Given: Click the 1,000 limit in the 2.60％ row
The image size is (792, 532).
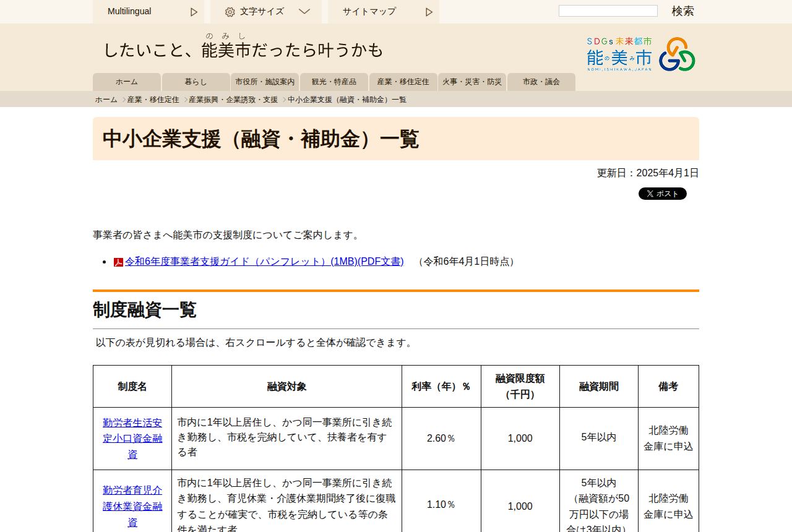Looking at the screenshot, I should [x=520, y=439].
